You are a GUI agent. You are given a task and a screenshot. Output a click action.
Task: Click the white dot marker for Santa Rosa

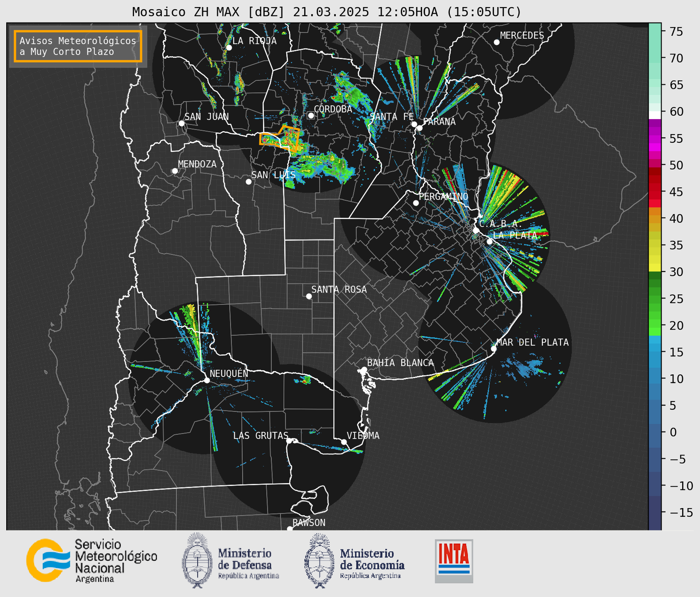(x=309, y=296)
